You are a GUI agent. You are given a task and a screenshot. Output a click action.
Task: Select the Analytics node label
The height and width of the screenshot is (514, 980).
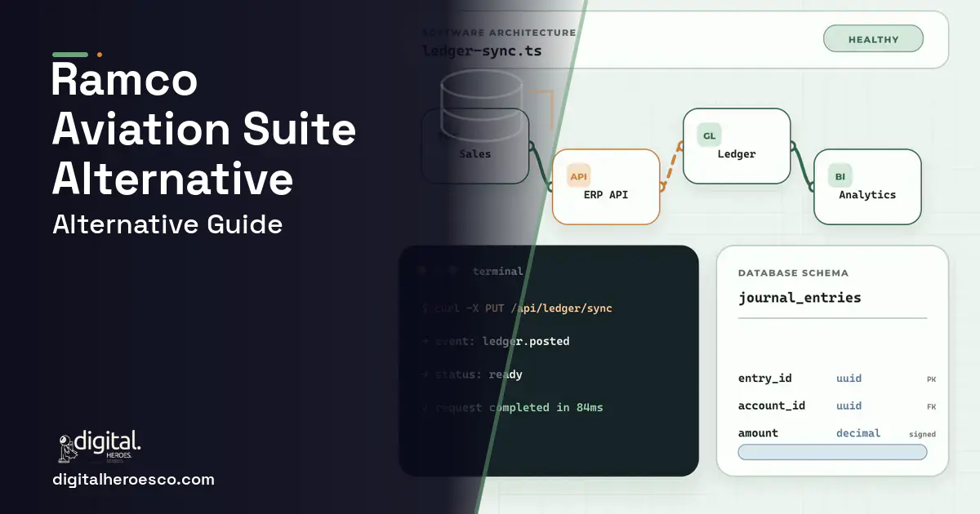tap(867, 195)
